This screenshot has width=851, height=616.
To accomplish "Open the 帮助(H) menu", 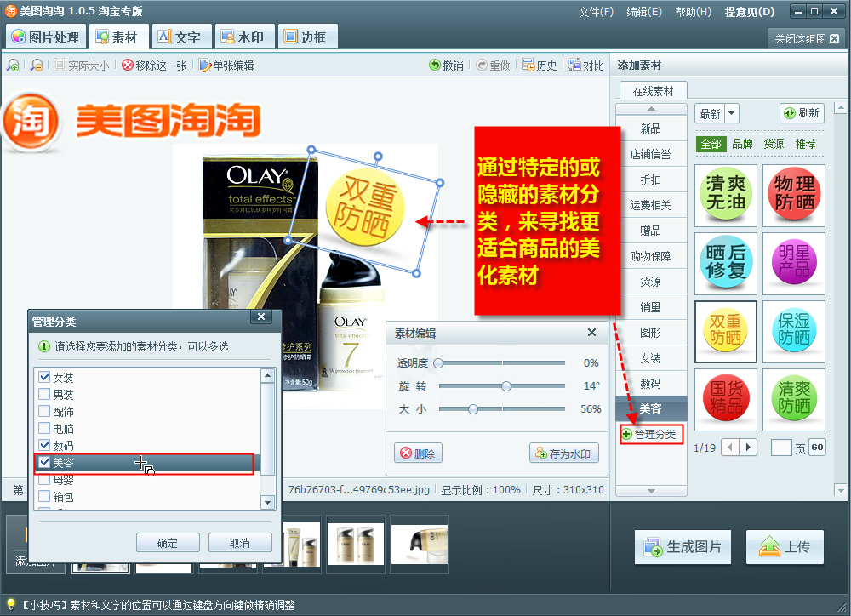I will tap(693, 12).
